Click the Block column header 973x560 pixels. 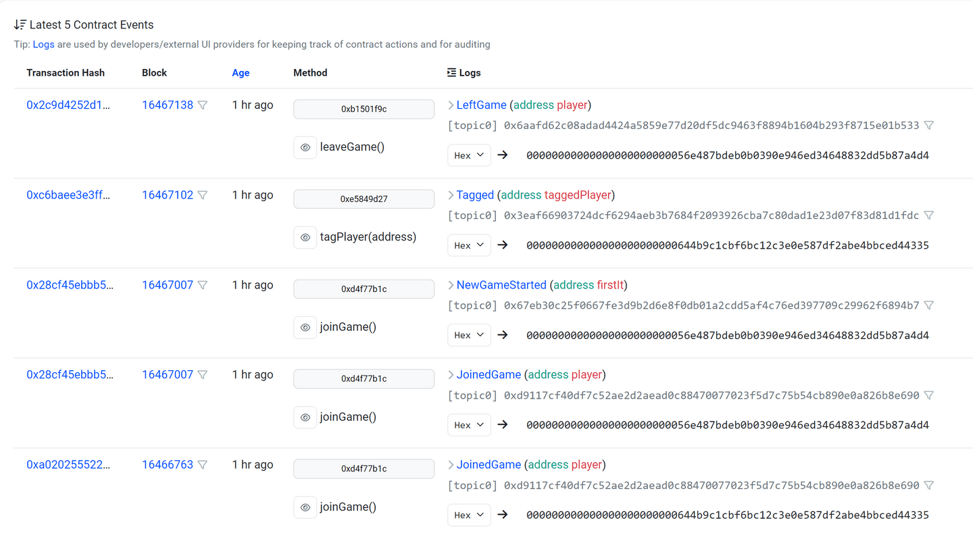click(154, 73)
